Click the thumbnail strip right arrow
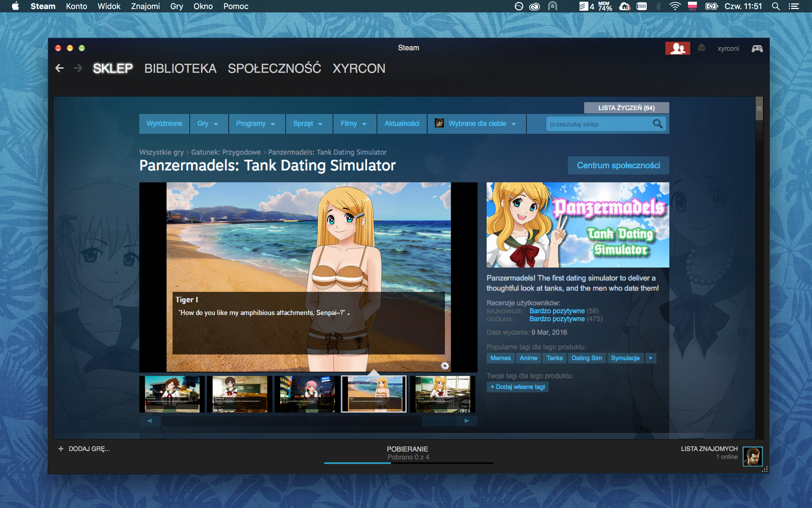 pos(467,421)
